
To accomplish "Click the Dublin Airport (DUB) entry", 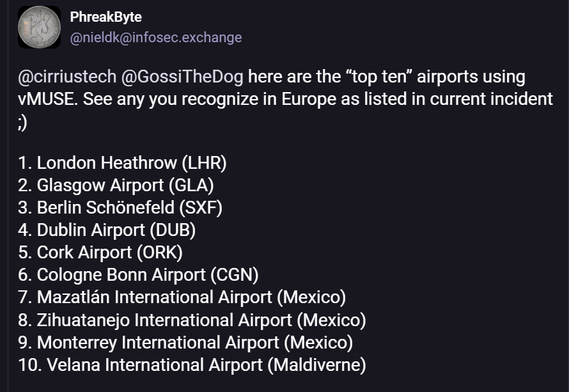I will (x=107, y=230).
